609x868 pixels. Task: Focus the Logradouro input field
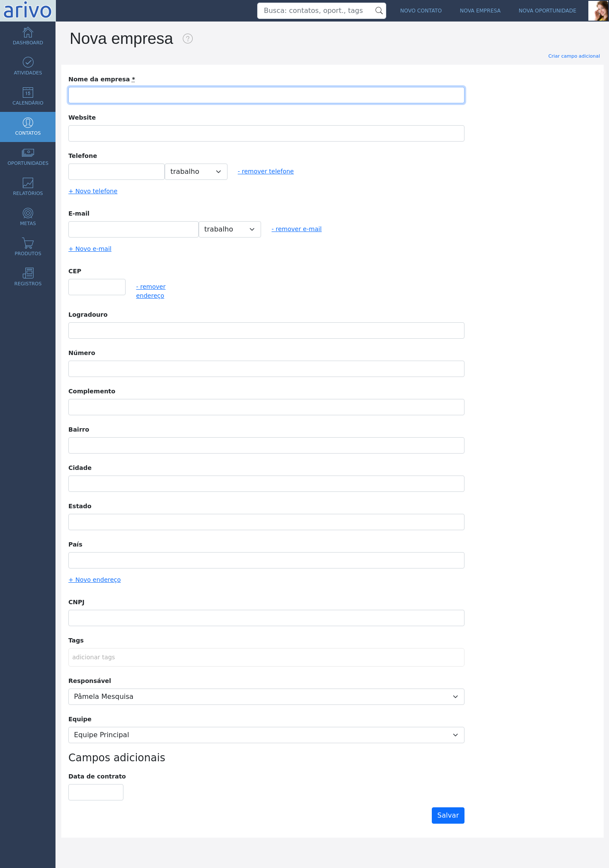266,331
